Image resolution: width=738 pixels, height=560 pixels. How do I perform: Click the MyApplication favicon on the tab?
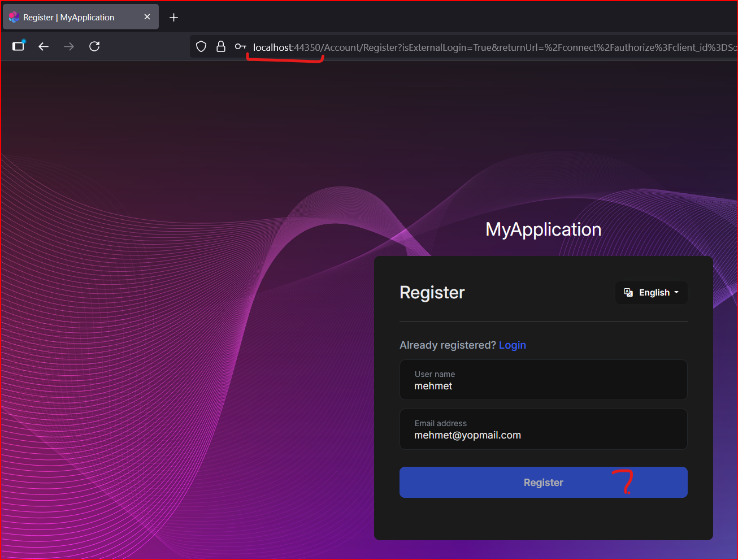(14, 18)
